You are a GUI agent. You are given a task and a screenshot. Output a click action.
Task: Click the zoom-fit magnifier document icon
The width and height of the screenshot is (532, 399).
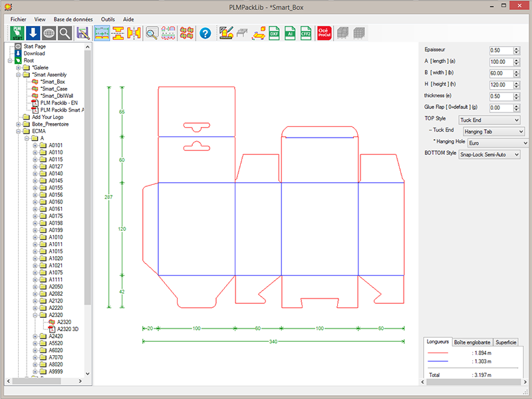tap(152, 33)
